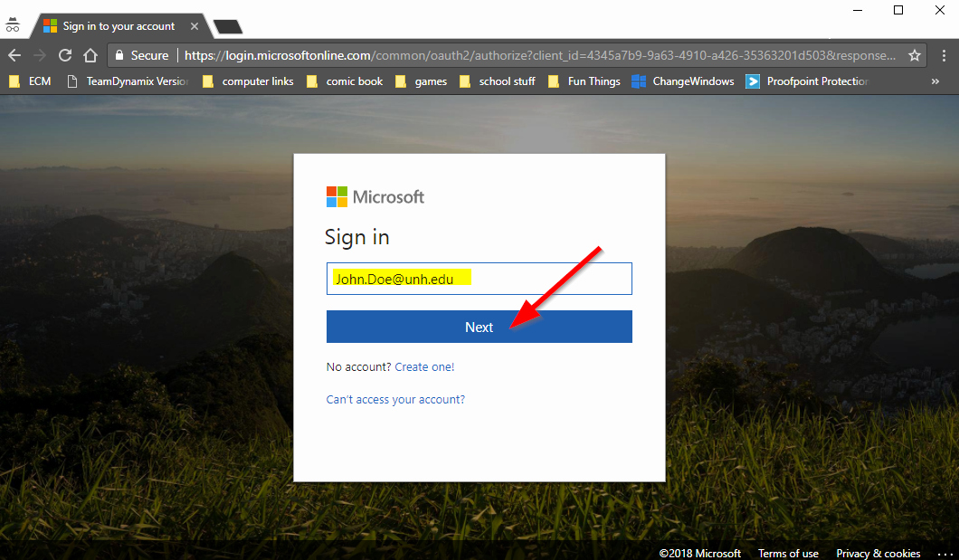Minimize the browser window
959x560 pixels.
(x=858, y=10)
